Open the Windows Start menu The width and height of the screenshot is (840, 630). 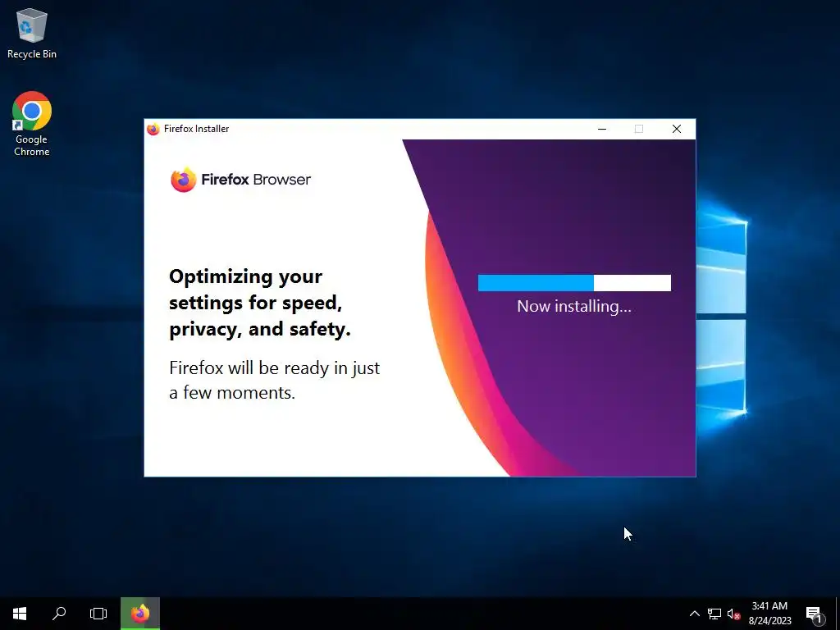coord(20,614)
